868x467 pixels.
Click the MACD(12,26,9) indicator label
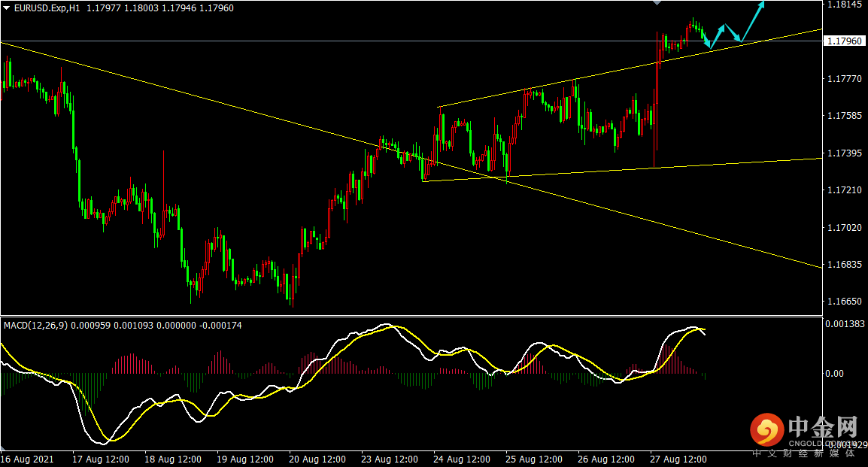(35, 326)
